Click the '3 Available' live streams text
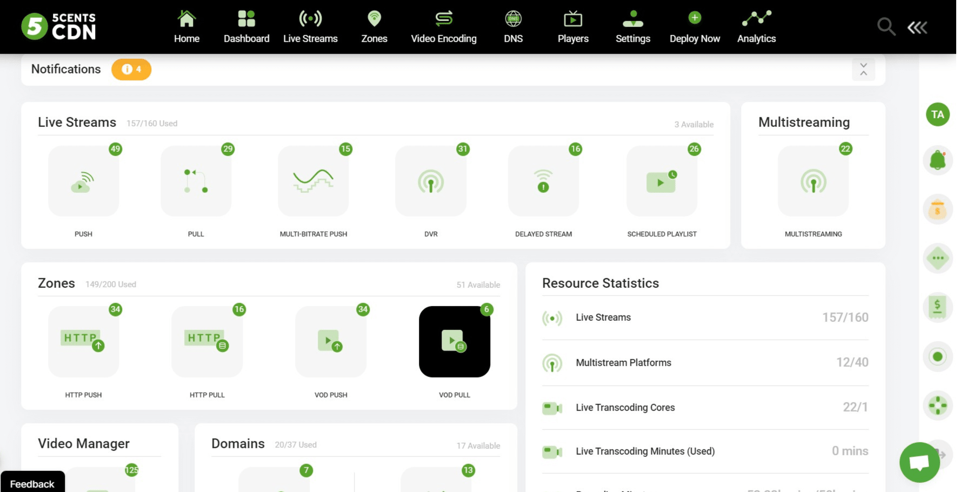Screen dimensions: 980x492 [x=694, y=124]
